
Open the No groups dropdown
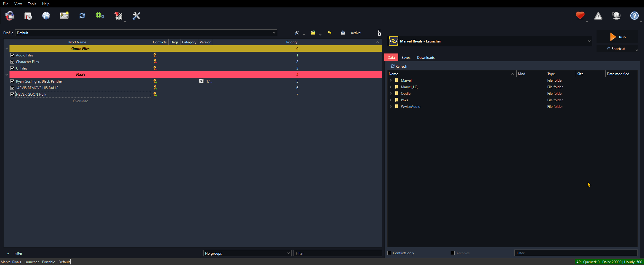pos(247,253)
